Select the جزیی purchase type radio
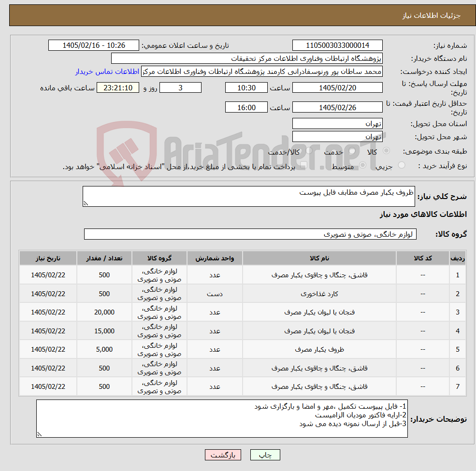Image resolution: width=476 pixels, height=471 pixels. [x=401, y=165]
